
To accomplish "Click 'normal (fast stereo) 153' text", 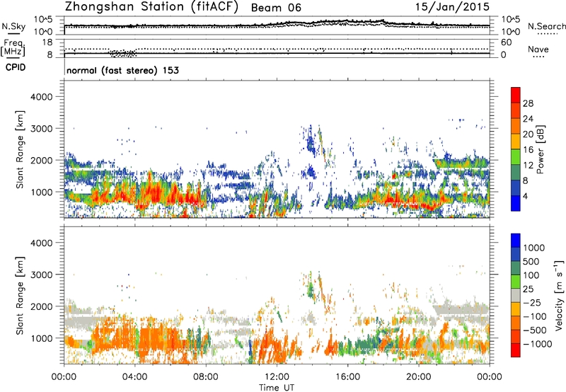I will (122, 70).
